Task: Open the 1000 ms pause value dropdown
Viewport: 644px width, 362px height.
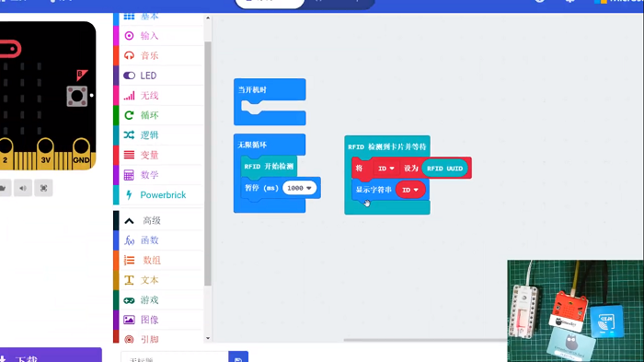Action: 299,188
